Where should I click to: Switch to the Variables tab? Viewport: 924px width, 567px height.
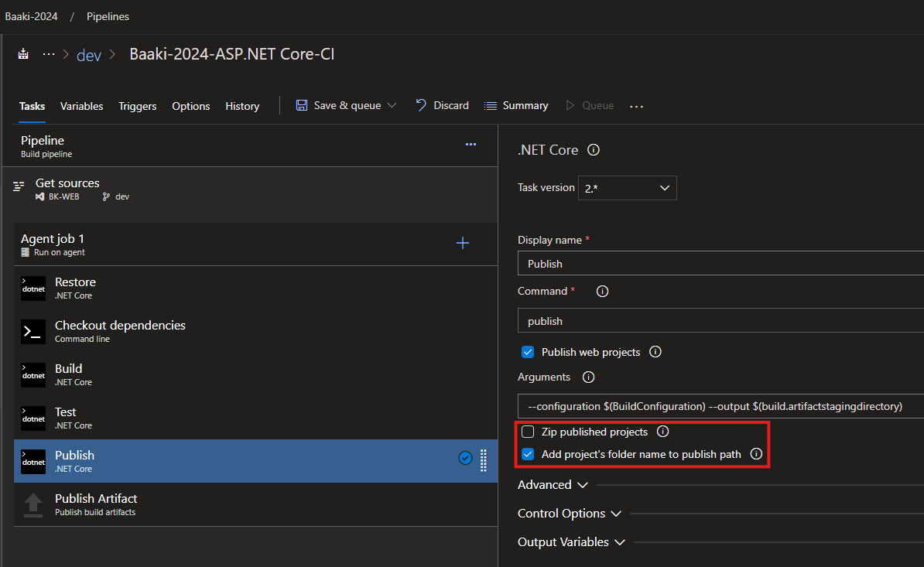pyautogui.click(x=81, y=106)
